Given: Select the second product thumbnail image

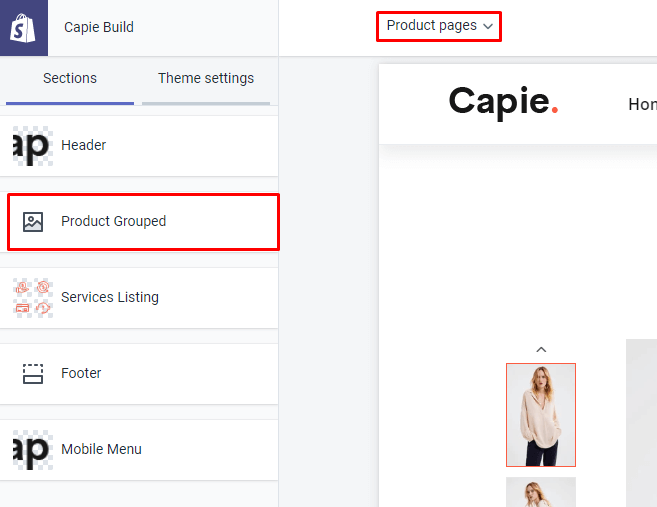Looking at the screenshot, I should pos(541,491).
